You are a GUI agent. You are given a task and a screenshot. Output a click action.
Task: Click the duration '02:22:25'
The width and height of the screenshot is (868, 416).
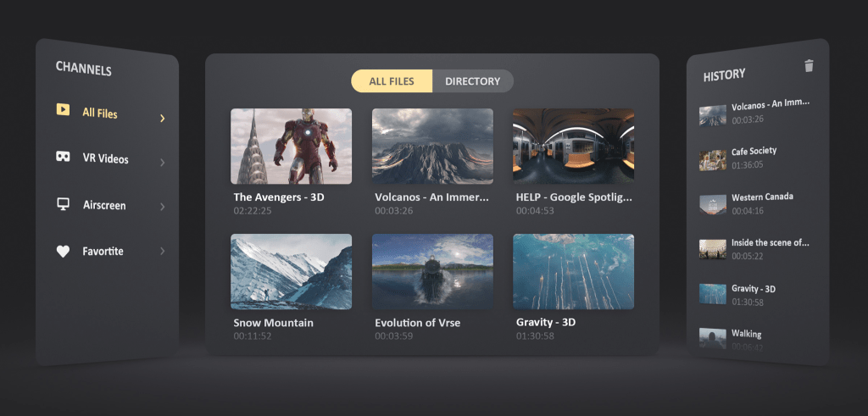253,211
